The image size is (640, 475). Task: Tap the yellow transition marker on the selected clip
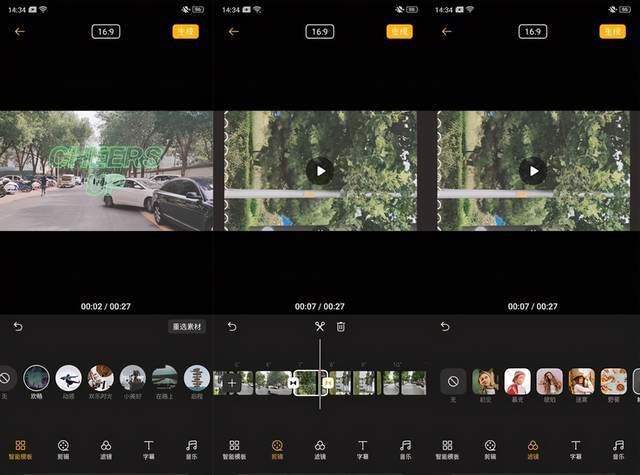click(328, 383)
